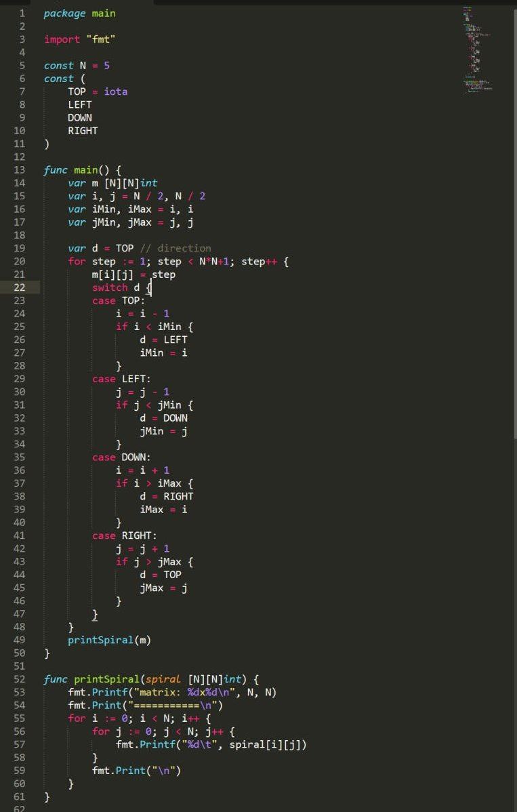Click 'd = RIGHT' assignment
The image size is (517, 812).
tap(167, 496)
